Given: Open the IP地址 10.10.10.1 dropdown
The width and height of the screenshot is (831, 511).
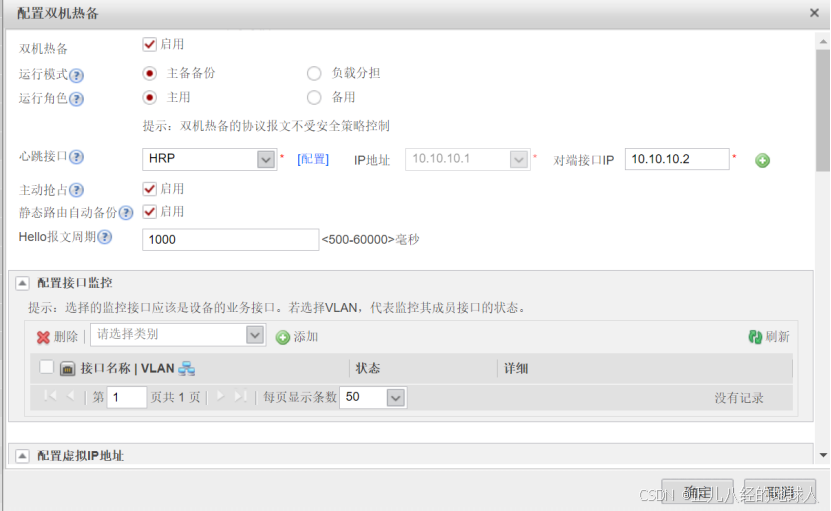Looking at the screenshot, I should 518,159.
